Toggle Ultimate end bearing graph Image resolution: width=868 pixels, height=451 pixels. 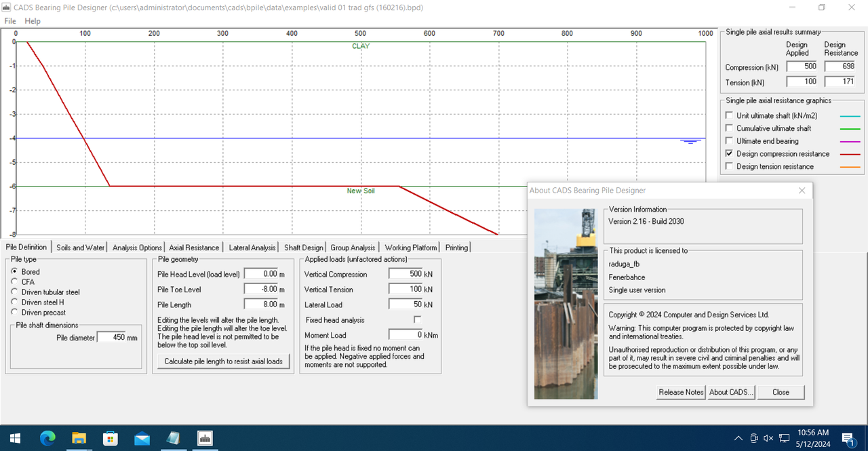[729, 141]
